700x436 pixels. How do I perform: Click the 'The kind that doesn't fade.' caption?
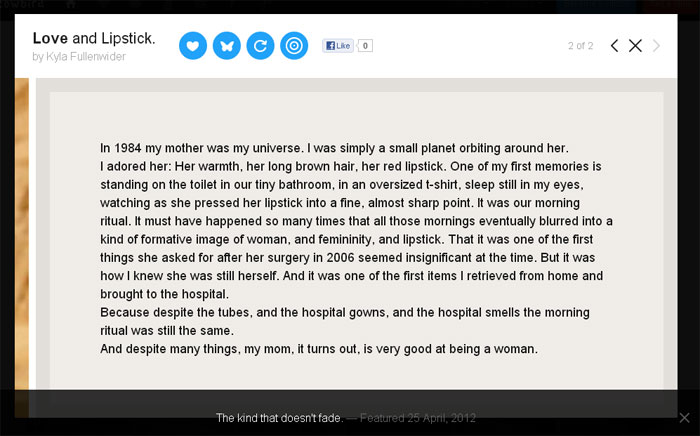tap(280, 418)
